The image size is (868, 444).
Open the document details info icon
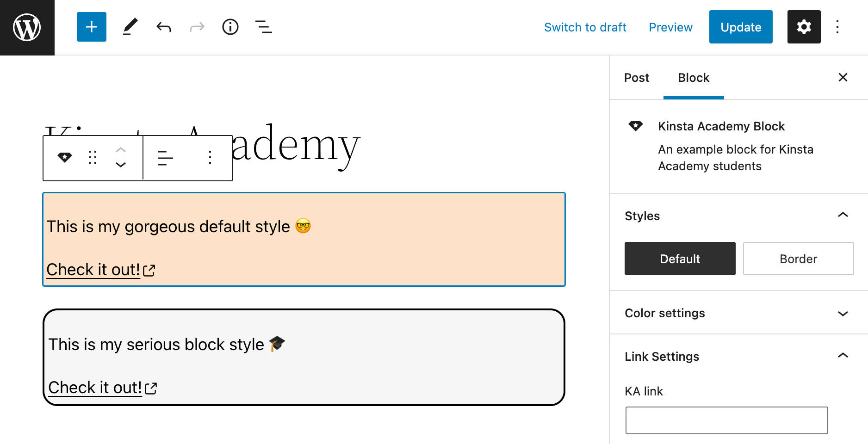pos(230,27)
